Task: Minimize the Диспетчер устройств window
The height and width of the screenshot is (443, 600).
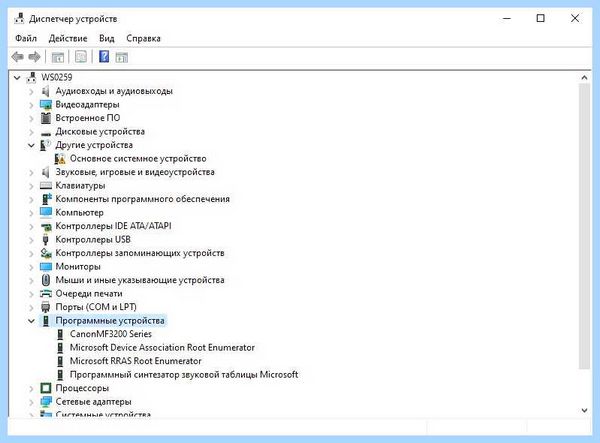Action: (x=507, y=18)
